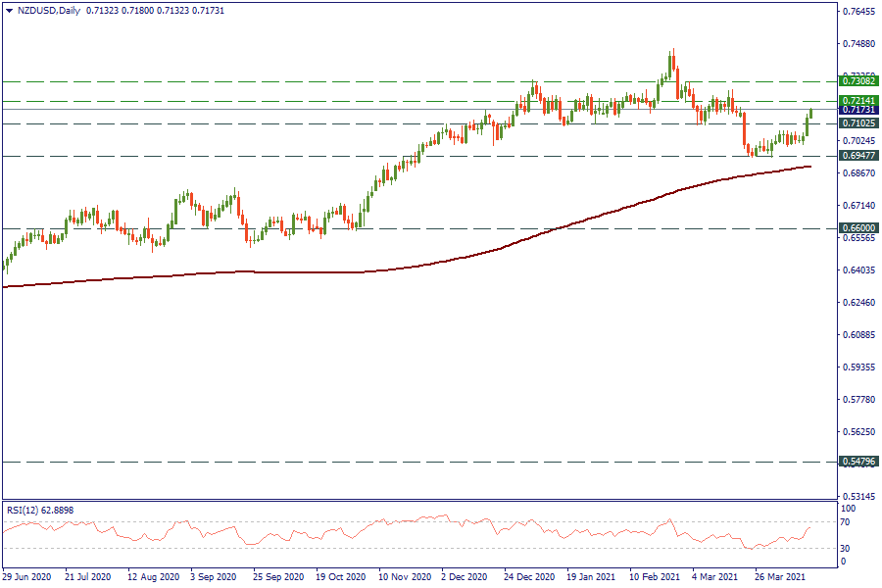Select the 0.69477 support level tag

[x=858, y=156]
